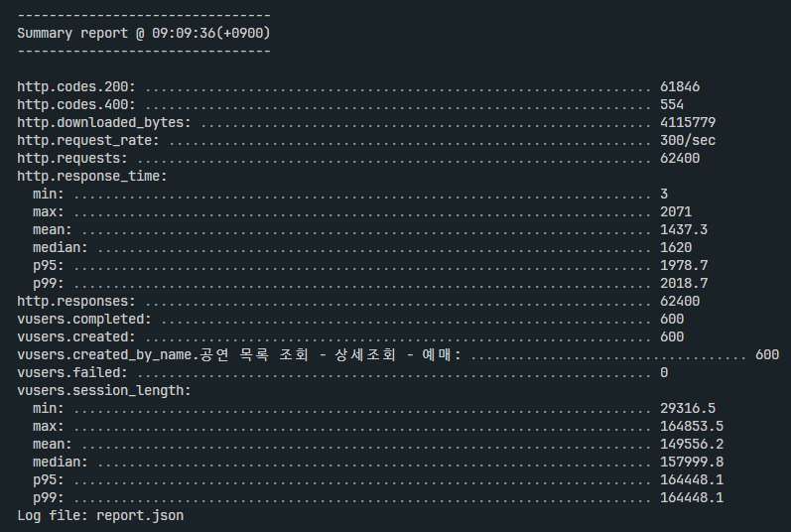Click the vusers.session_length heading
This screenshot has height=532, width=791.
click(x=104, y=390)
